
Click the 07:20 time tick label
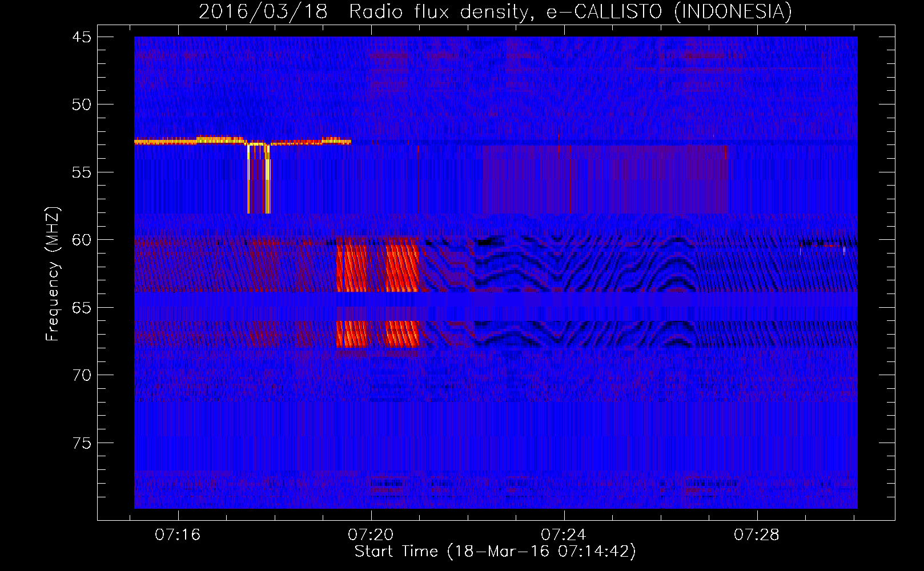[371, 535]
